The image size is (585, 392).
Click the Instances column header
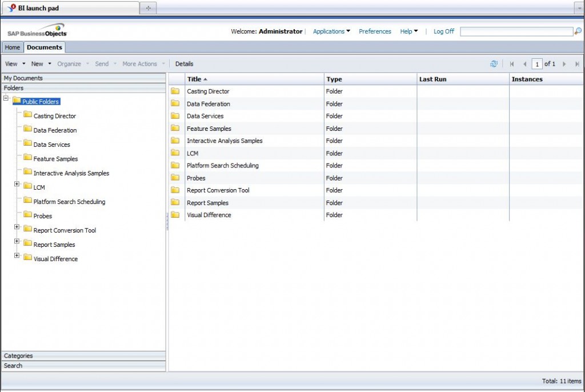pos(546,79)
